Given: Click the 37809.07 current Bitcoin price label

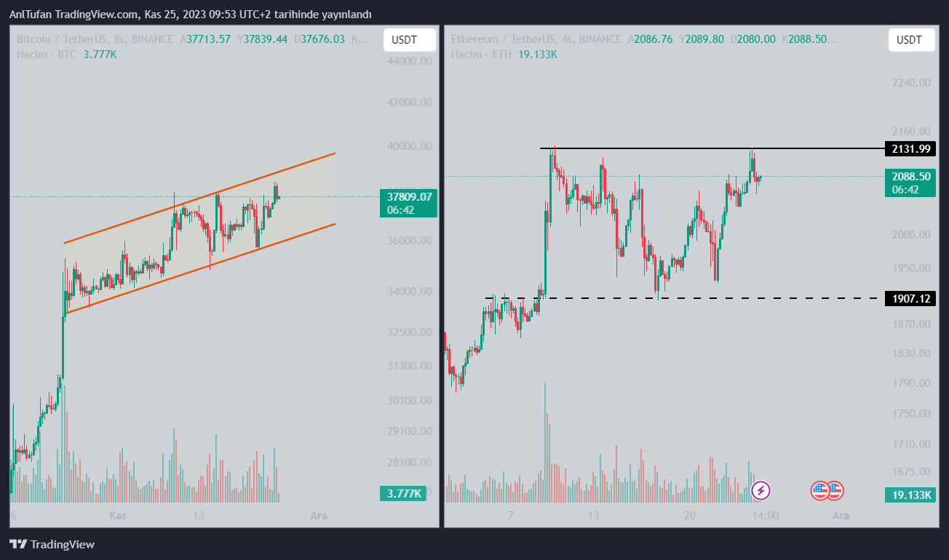Looking at the screenshot, I should tap(409, 196).
